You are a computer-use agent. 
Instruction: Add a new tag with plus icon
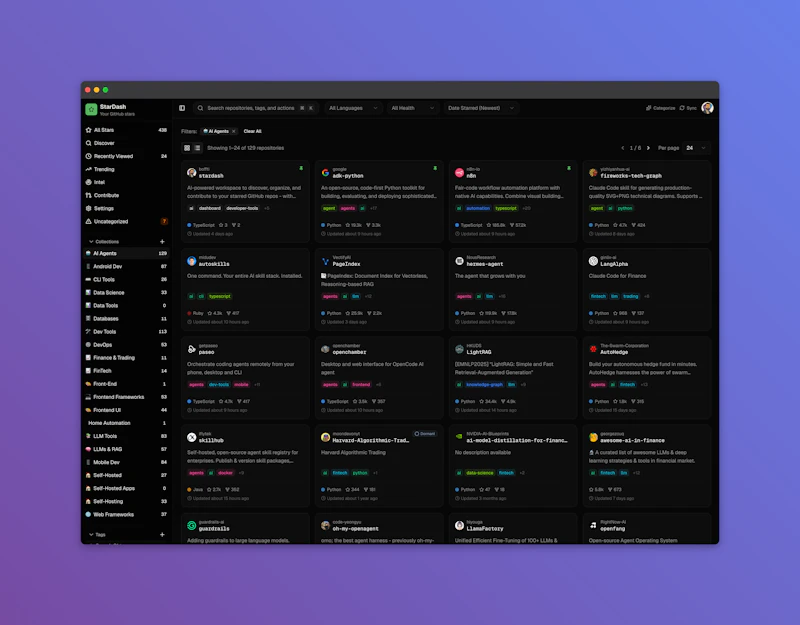click(x=162, y=535)
